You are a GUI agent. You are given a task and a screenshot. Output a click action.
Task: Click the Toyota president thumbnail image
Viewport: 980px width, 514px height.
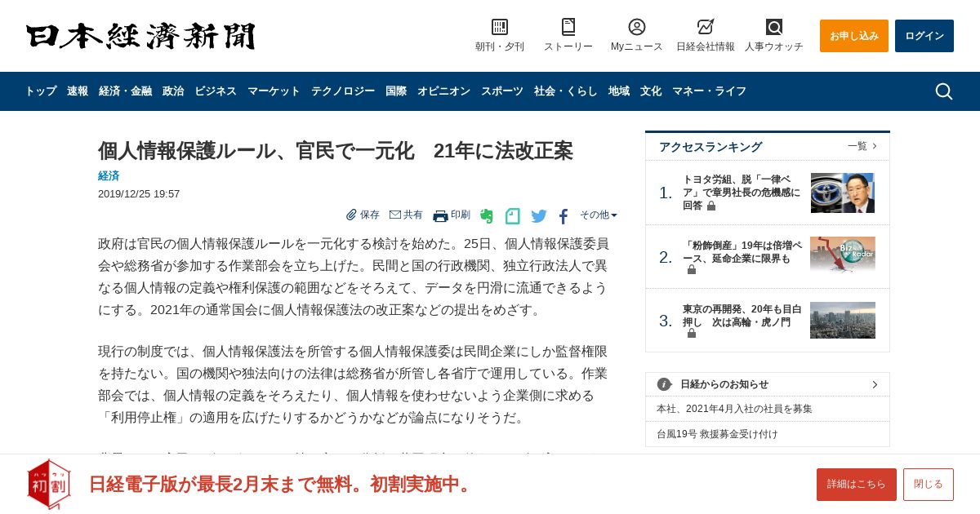pyautogui.click(x=843, y=193)
